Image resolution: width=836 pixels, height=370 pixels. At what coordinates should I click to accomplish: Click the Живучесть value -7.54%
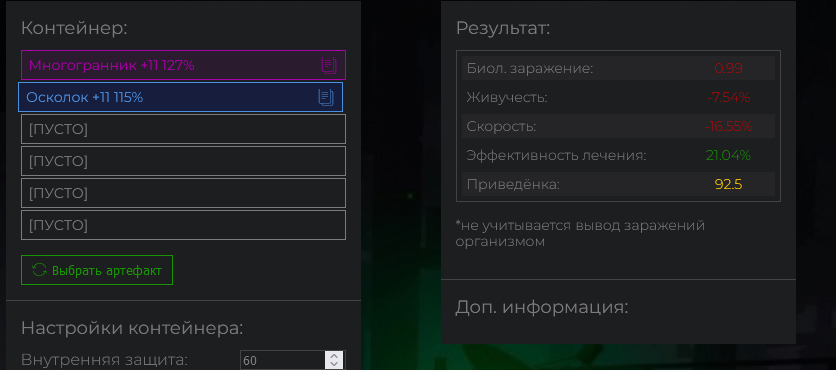(728, 98)
